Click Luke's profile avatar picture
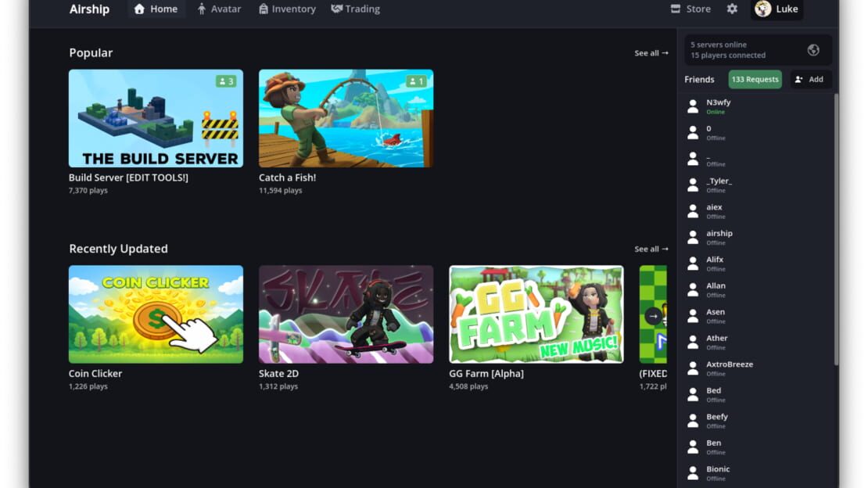868x488 pixels. pyautogui.click(x=762, y=9)
